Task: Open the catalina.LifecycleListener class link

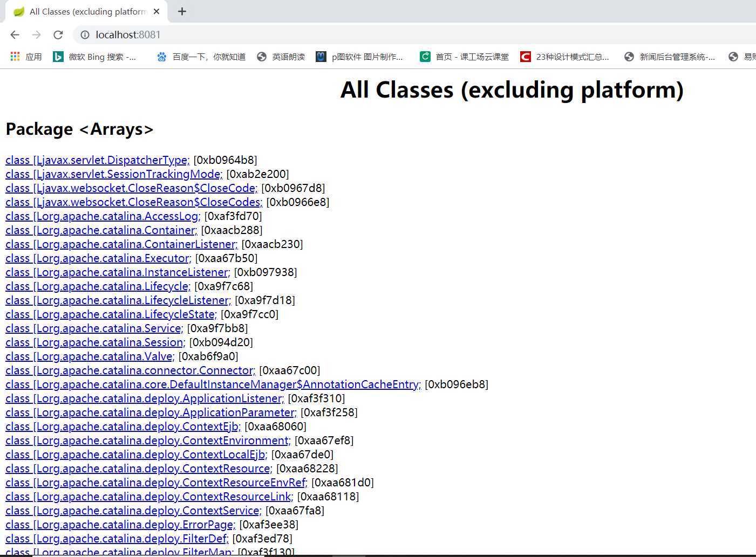Action: click(118, 300)
